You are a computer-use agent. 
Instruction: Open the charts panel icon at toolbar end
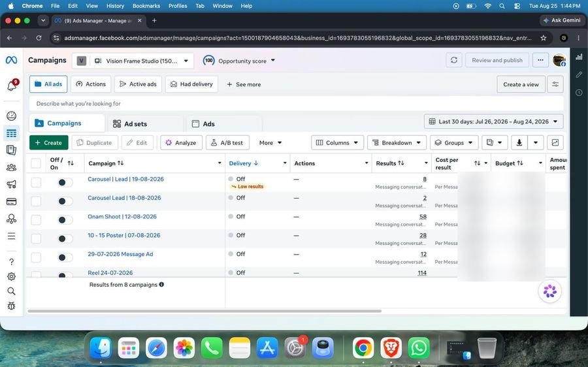tap(555, 142)
